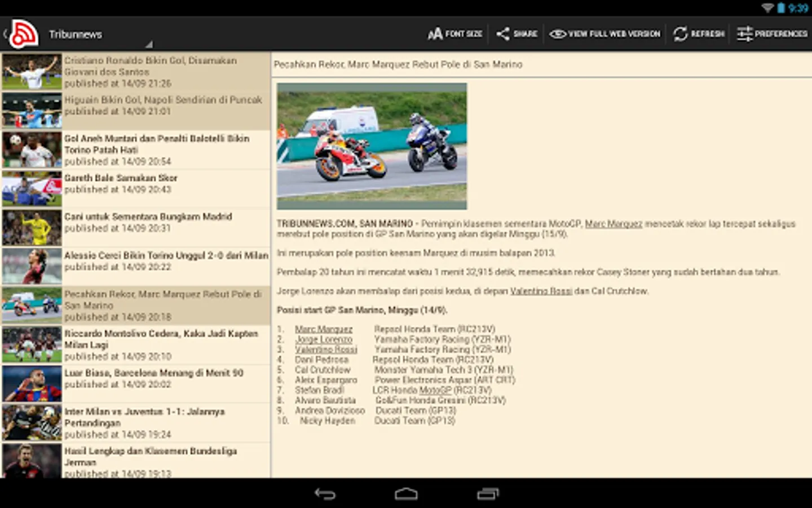Tap the Montolivo Cedera article thumbnail

(32, 344)
